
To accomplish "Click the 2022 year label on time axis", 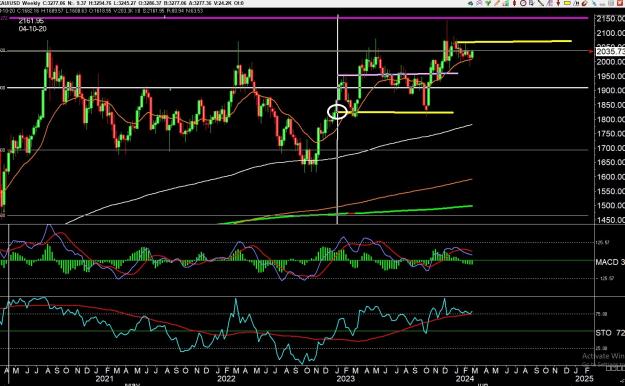I will 226,379.
